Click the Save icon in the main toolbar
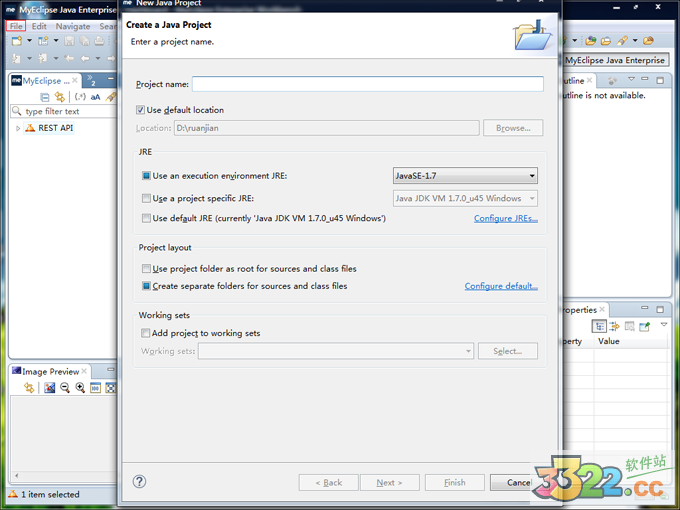This screenshot has width=680, height=510. 69,41
